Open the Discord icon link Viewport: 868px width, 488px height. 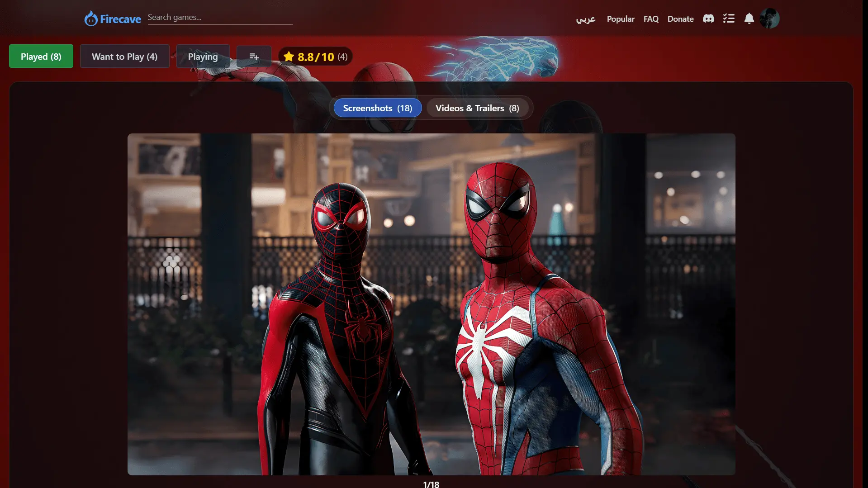708,19
